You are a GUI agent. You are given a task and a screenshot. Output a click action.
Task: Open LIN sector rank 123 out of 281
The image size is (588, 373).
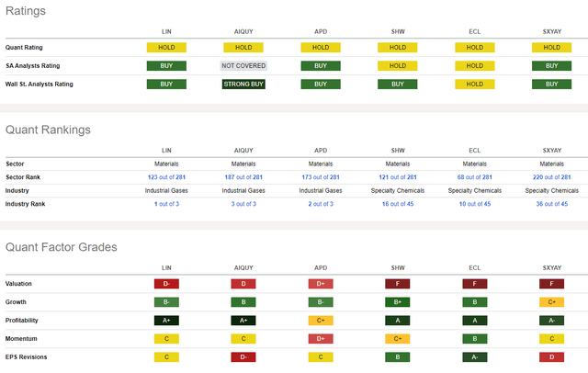[x=166, y=177]
